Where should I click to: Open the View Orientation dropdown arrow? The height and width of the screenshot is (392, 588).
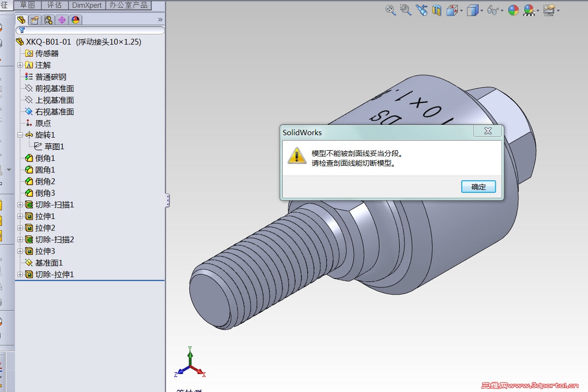click(461, 11)
